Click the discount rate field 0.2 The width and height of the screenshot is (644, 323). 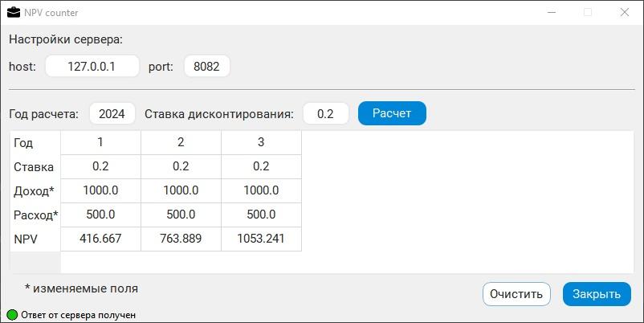point(326,113)
